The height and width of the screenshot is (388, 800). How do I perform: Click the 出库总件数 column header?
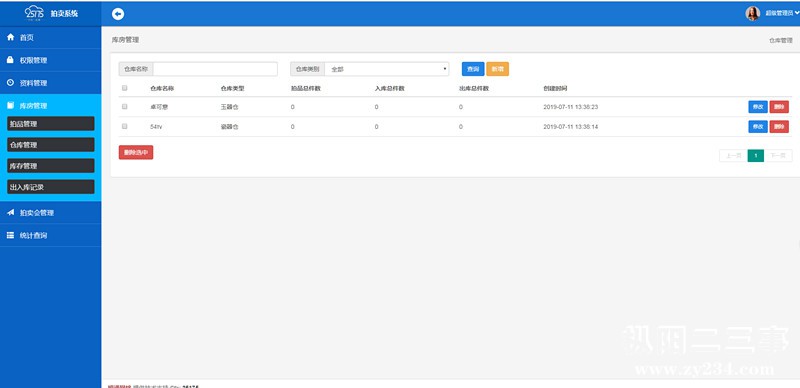(474, 88)
